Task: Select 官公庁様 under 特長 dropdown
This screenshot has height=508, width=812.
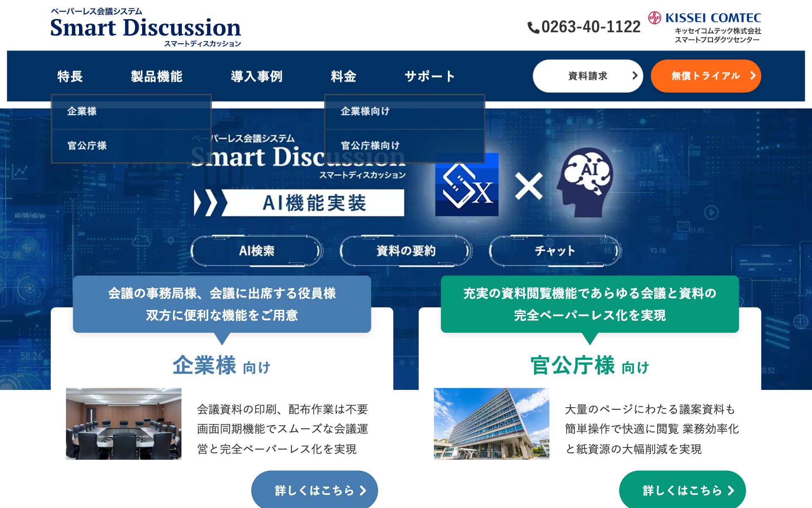Action: [131, 146]
